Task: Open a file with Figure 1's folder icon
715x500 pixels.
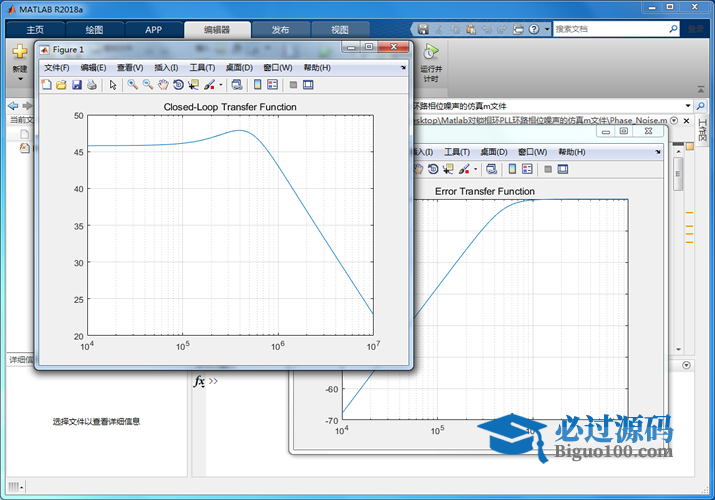Action: [x=61, y=85]
